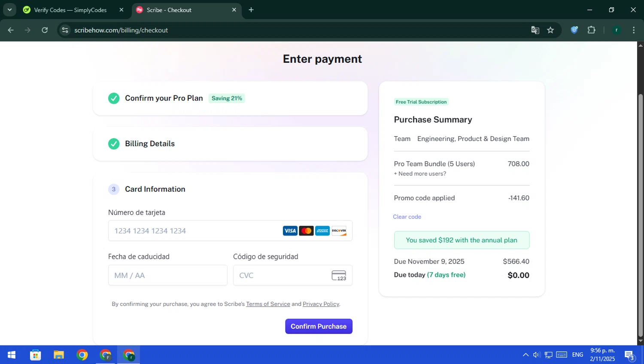Image resolution: width=644 pixels, height=364 pixels.
Task: Open the Terms of Service link
Action: (x=268, y=304)
